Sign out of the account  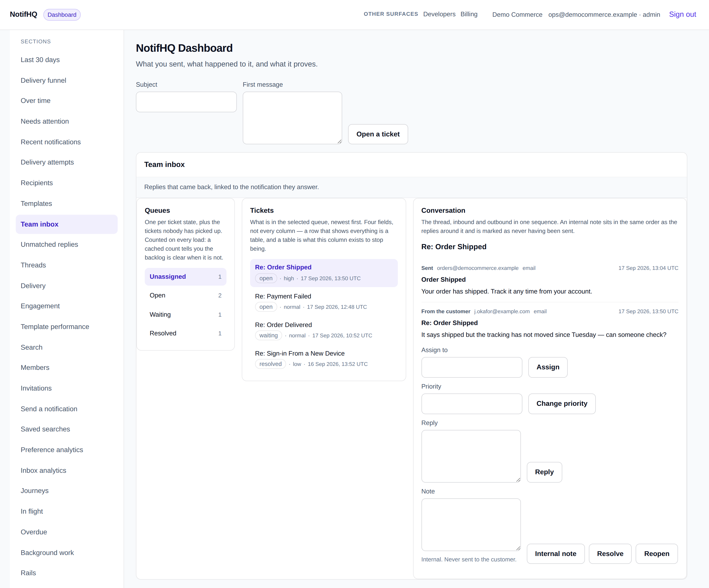pos(682,14)
